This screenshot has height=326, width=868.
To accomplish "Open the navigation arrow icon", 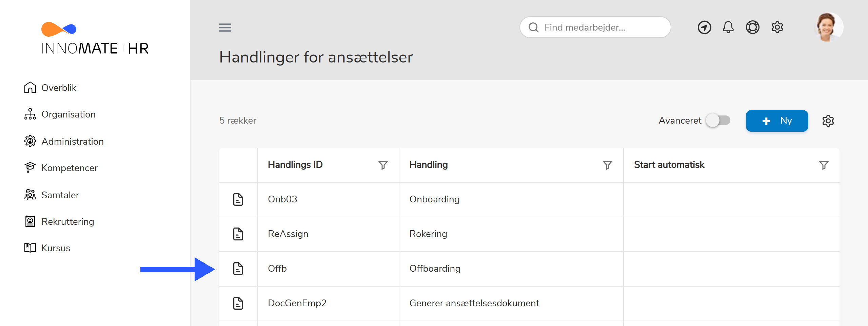I will coord(704,27).
